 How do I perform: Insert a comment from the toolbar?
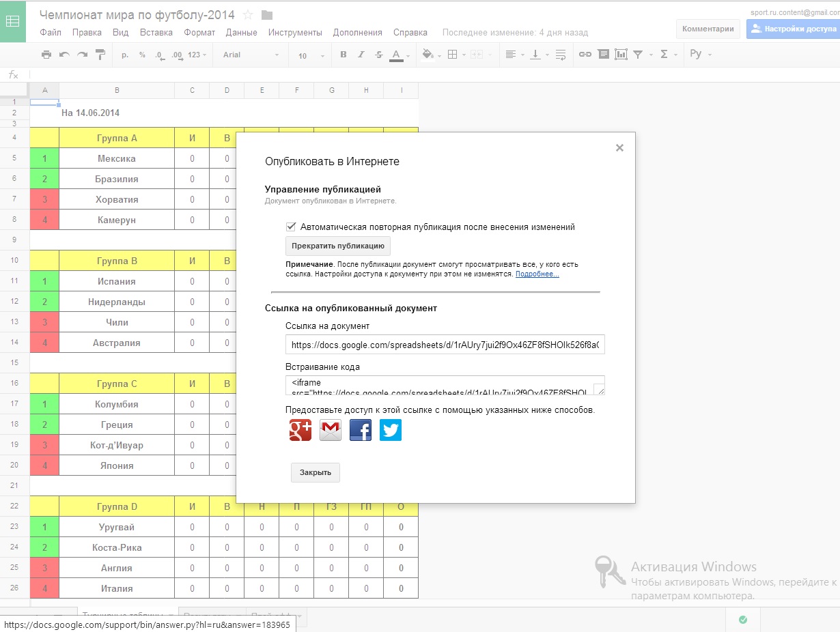click(603, 55)
